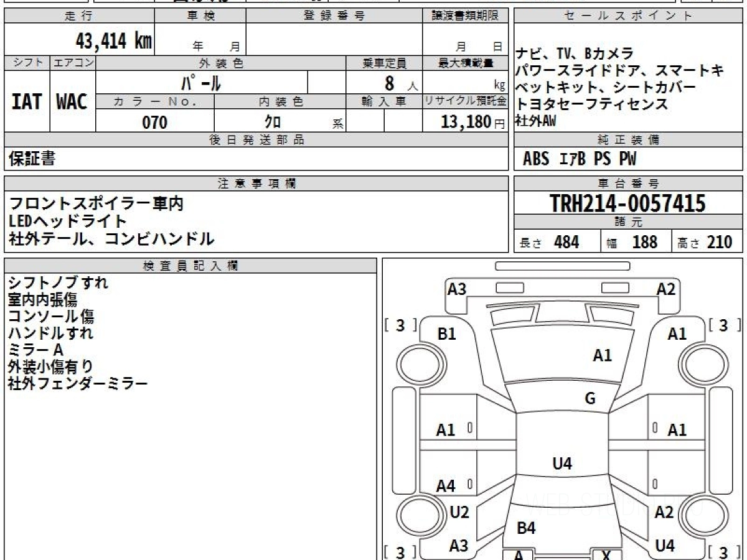The height and width of the screenshot is (560, 747).
Task: Click the 社外テール、コンビハンドル note
Action: [x=111, y=238]
